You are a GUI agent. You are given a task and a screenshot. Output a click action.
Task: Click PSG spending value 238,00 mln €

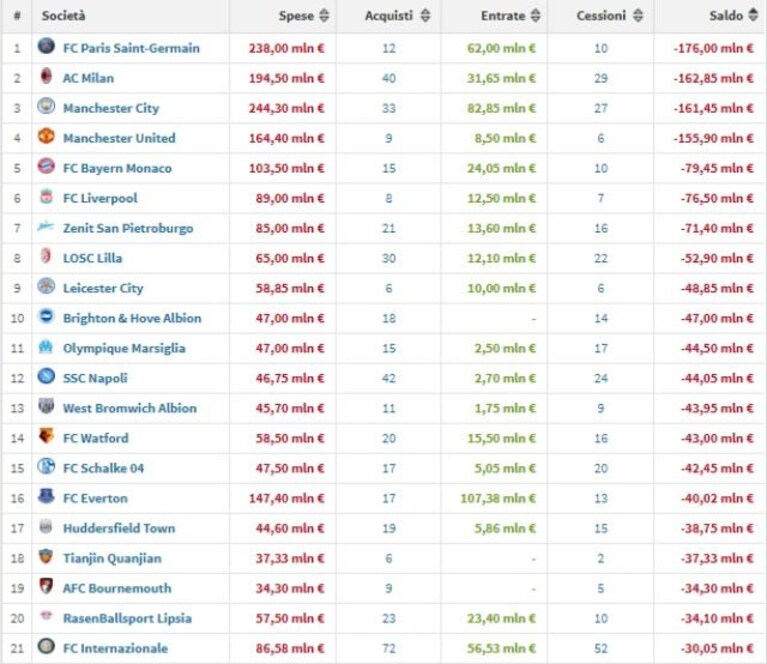click(x=287, y=48)
